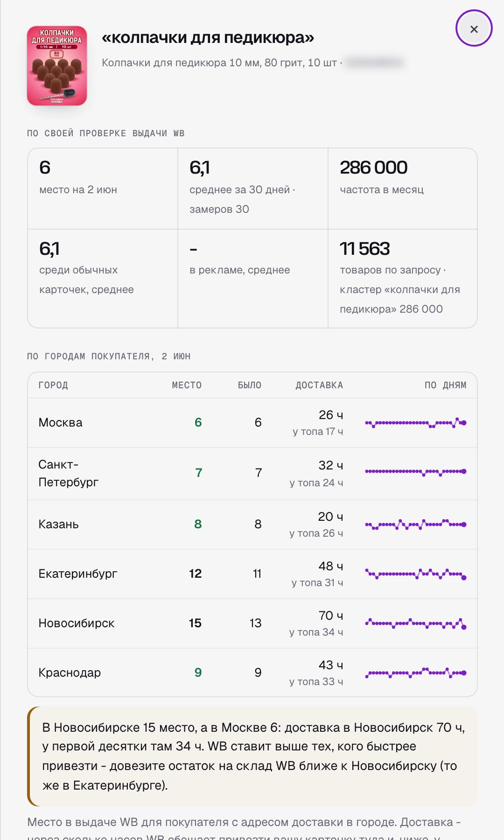504x840 pixels.
Task: Click the БЫЛО column header
Action: click(x=250, y=385)
